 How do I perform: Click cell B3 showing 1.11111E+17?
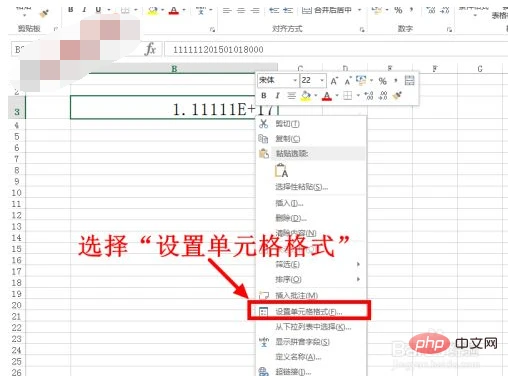pos(174,107)
